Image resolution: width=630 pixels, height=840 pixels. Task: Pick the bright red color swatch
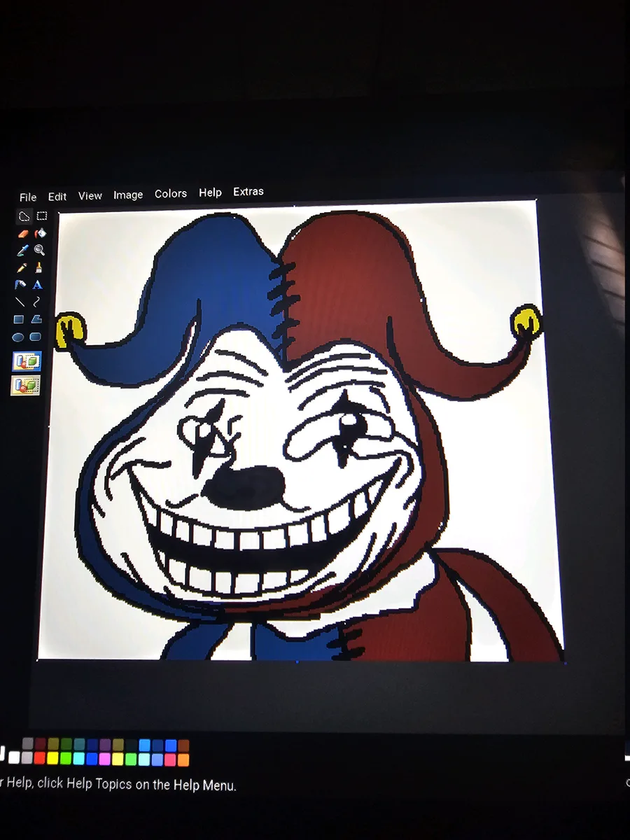(40, 758)
